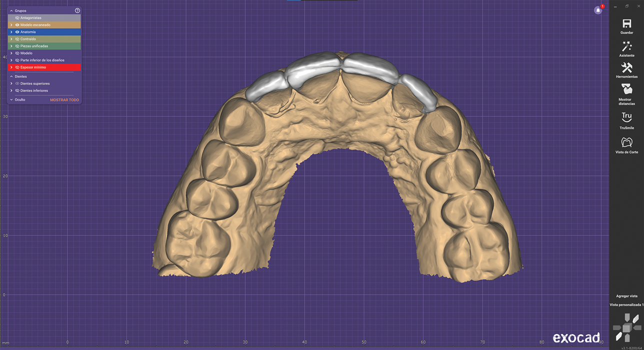Launch the TruSmile rendering icon
Viewport: 644px width, 350px height.
(626, 117)
